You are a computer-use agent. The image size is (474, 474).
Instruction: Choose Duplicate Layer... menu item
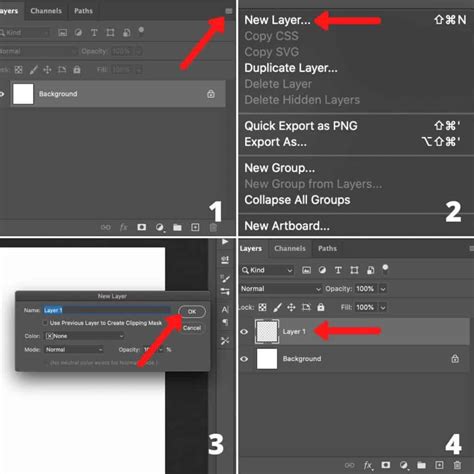pos(291,68)
